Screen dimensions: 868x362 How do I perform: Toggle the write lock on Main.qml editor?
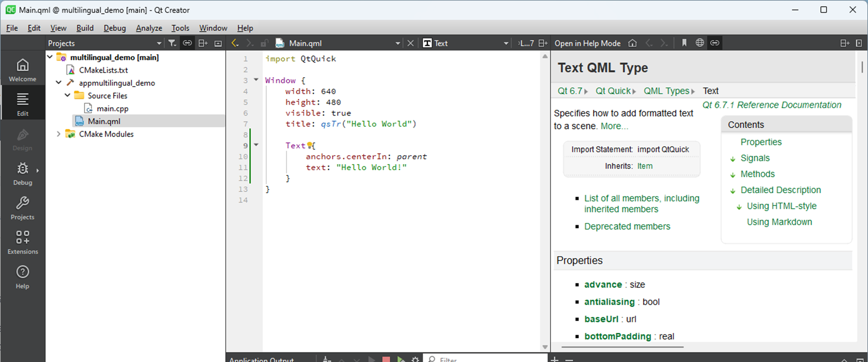[264, 43]
